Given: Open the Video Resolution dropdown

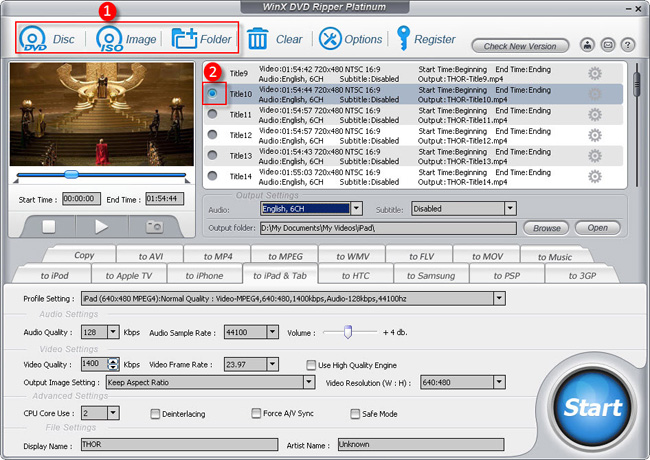Looking at the screenshot, I should 499,382.
